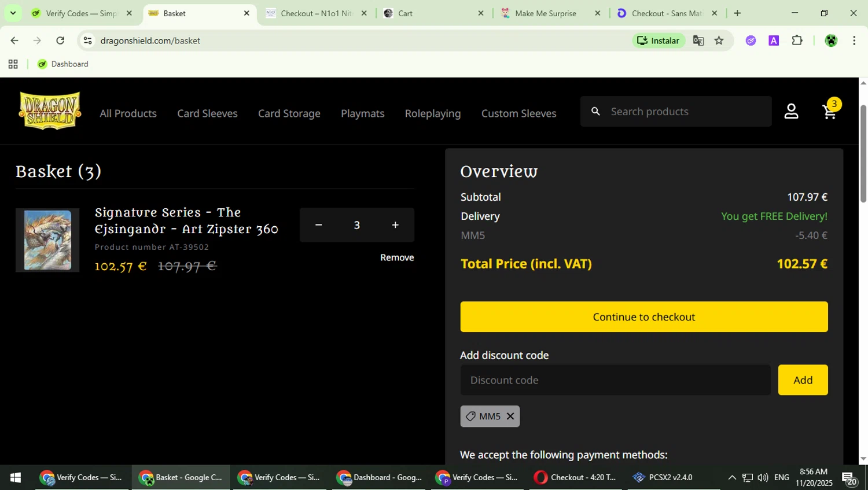Click the URL dragonshield.com/basket address bar

click(150, 40)
